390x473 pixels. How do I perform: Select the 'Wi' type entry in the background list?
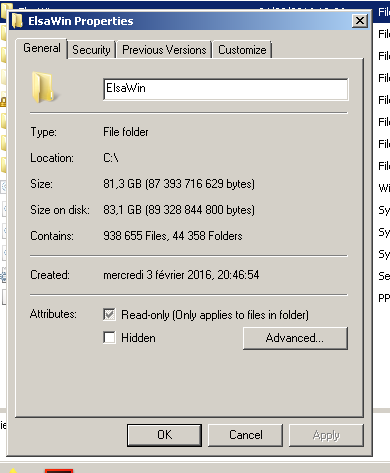[x=384, y=188]
